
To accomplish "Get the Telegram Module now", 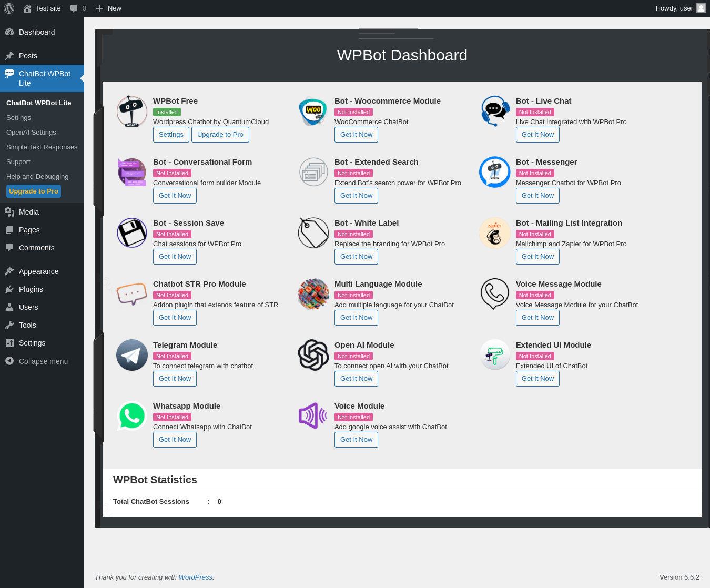I will click(175, 379).
